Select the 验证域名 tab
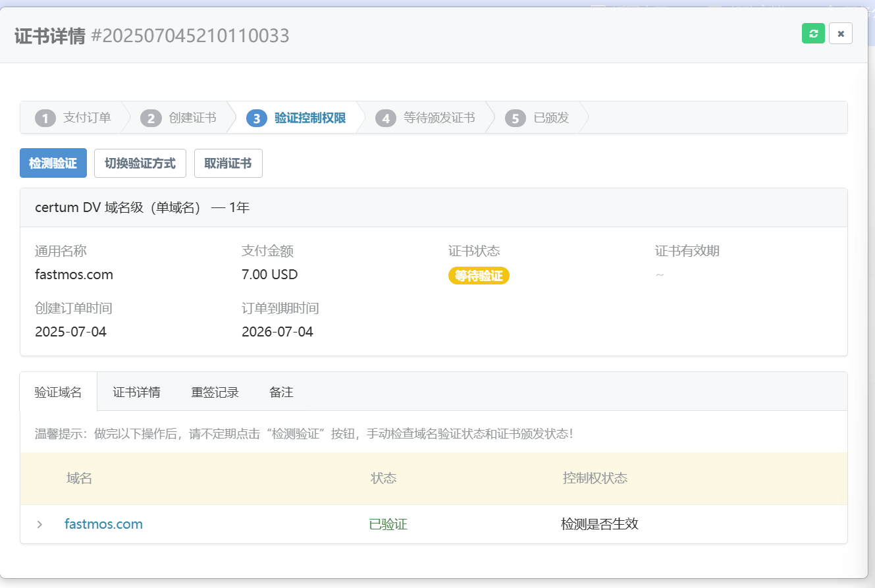The height and width of the screenshot is (588, 875). 59,392
